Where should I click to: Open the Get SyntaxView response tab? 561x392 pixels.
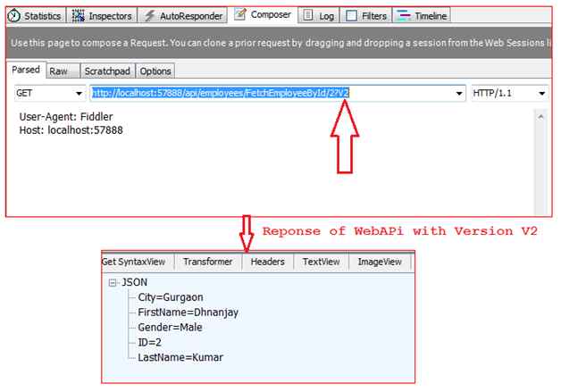pyautogui.click(x=133, y=262)
